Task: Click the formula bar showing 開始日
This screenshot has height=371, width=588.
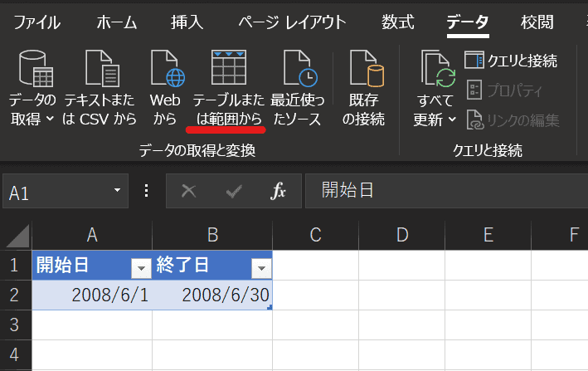Action: click(448, 192)
